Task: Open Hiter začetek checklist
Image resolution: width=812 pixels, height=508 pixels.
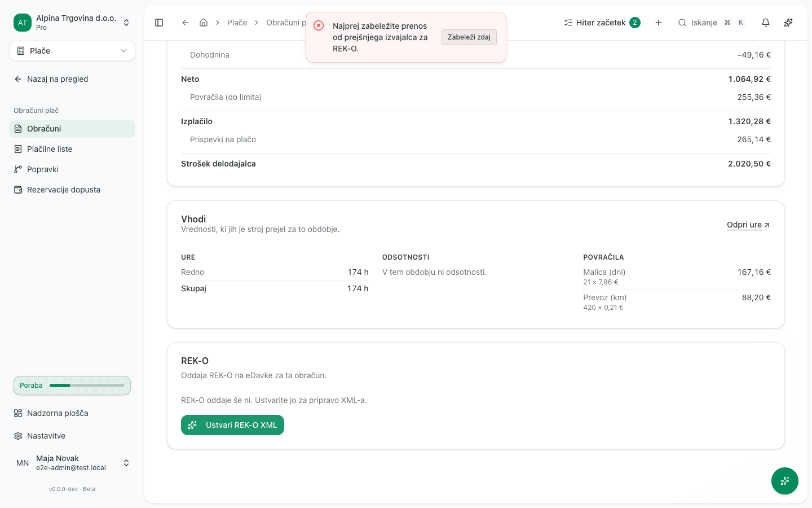Action: (602, 23)
